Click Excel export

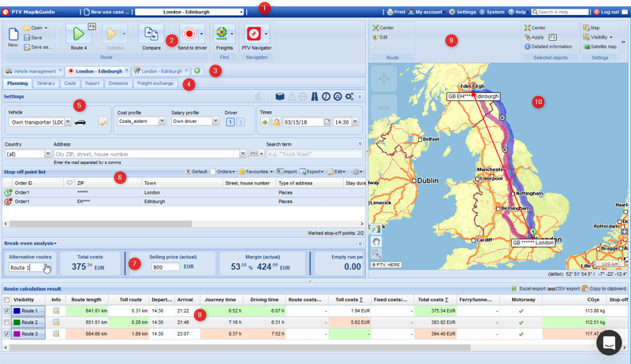pos(528,288)
